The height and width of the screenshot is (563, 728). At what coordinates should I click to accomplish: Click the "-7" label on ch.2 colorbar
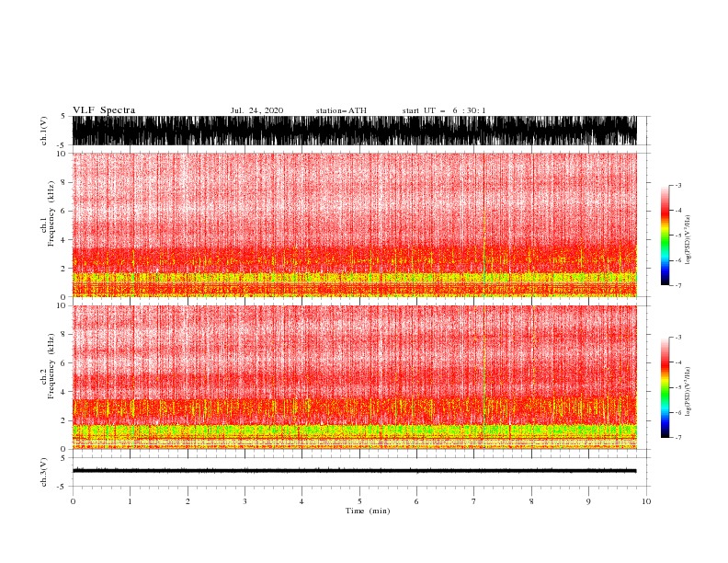click(x=677, y=437)
